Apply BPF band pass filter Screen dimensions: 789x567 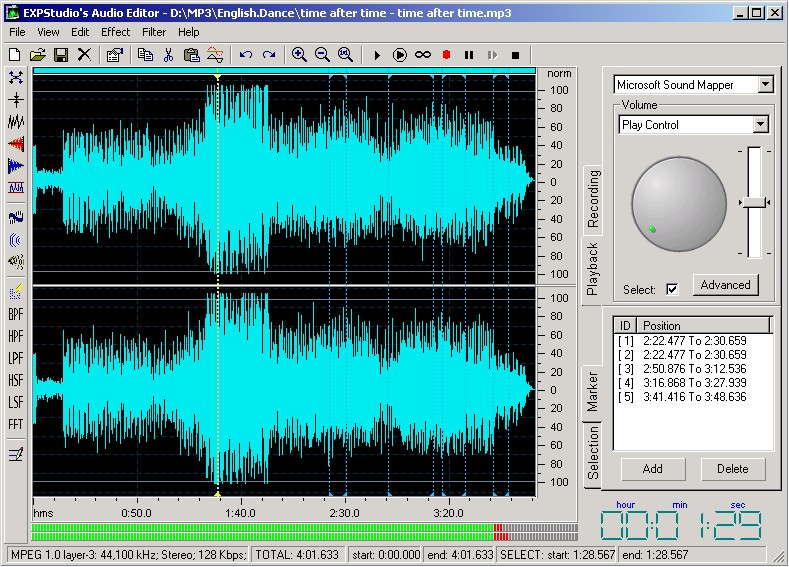(x=16, y=314)
